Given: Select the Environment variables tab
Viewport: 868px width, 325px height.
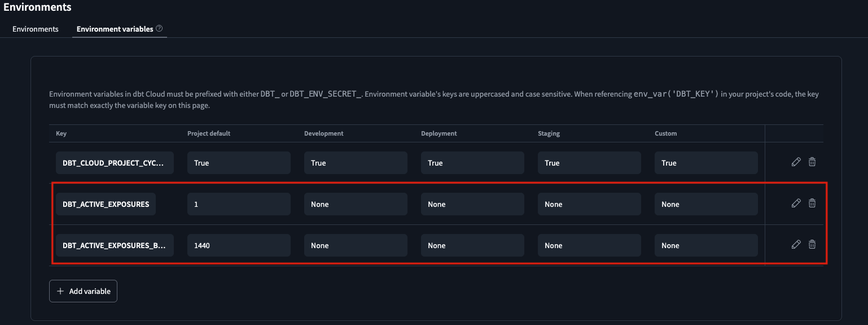Looking at the screenshot, I should click(115, 29).
